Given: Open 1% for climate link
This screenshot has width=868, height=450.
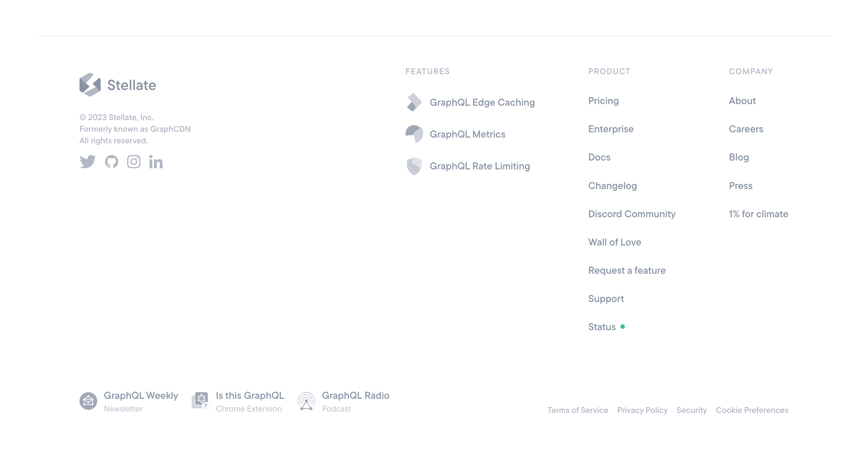Looking at the screenshot, I should pos(759,214).
